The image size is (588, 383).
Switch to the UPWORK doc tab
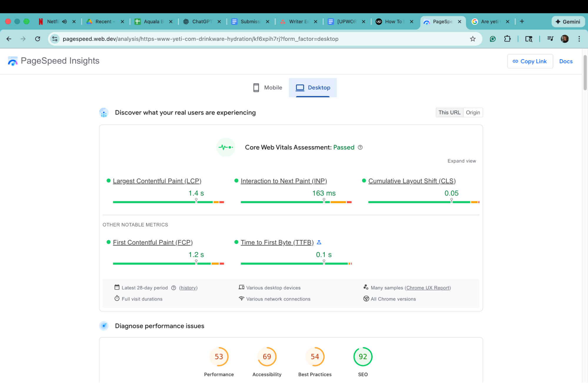click(x=346, y=21)
